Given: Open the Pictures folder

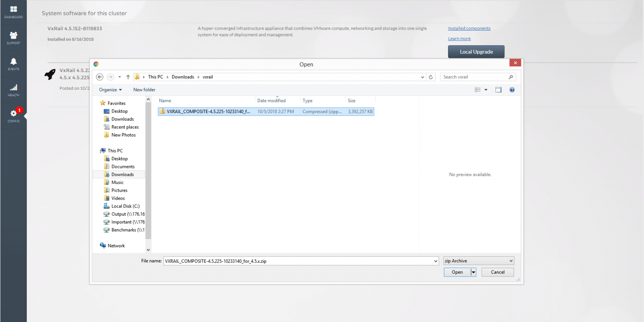Looking at the screenshot, I should point(116,190).
